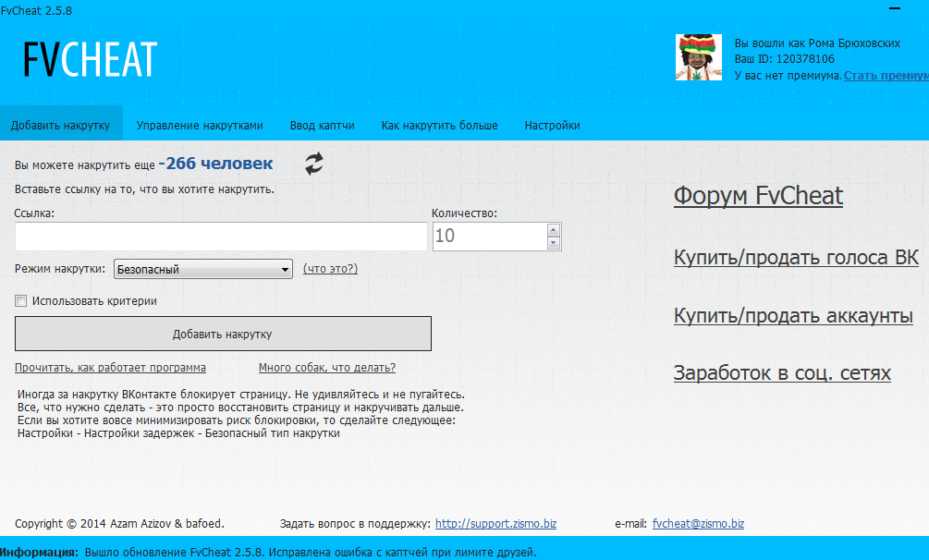Viewport: 929px width, 560px height.
Task: Open the Форум FvCheat link
Action: tap(758, 196)
